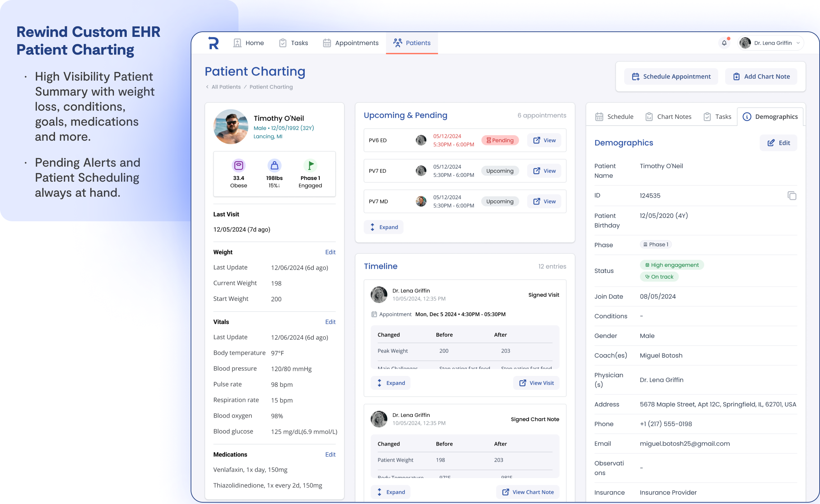
Task: Switch to the Schedule tab
Action: click(x=614, y=117)
